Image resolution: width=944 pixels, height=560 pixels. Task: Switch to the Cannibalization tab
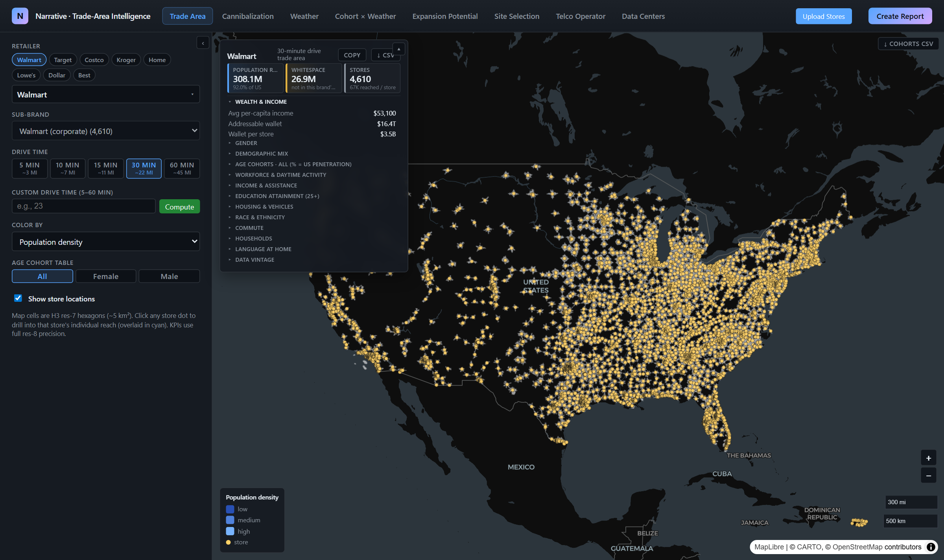[248, 16]
